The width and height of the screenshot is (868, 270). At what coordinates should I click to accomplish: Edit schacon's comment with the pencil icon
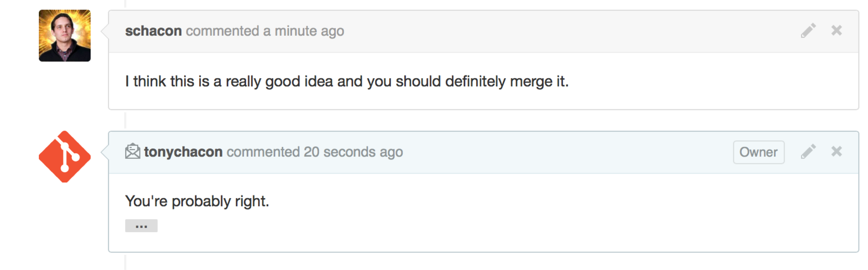[808, 31]
